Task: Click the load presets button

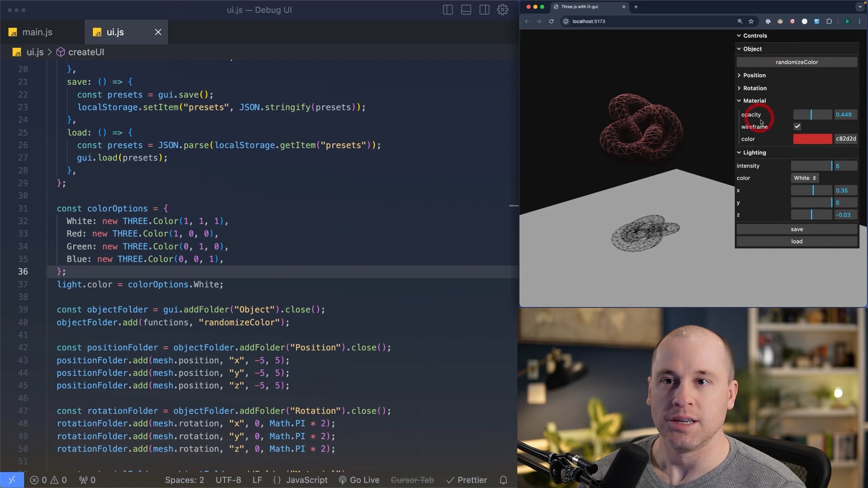Action: tap(797, 241)
